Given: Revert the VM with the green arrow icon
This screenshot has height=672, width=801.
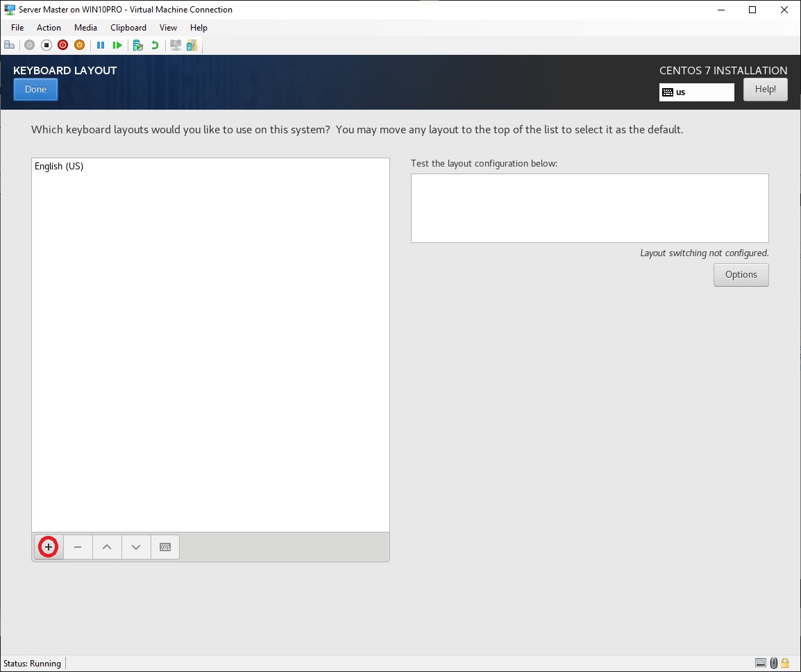Looking at the screenshot, I should point(155,45).
